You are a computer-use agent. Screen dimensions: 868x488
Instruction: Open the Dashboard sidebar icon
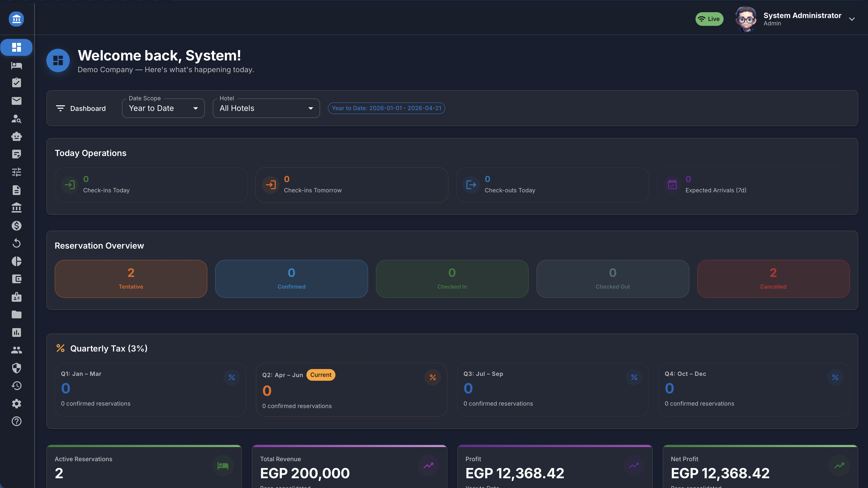coord(16,47)
